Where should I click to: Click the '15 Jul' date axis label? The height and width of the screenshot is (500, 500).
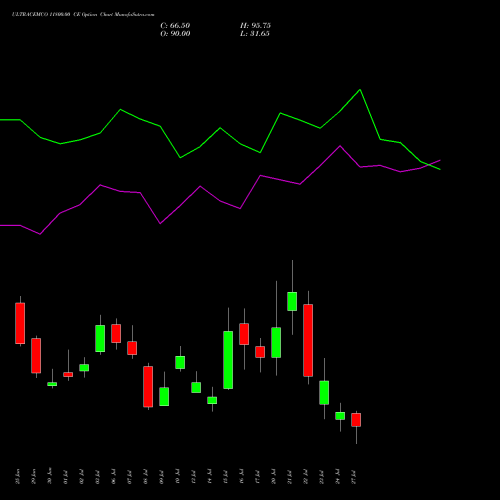[226, 477]
